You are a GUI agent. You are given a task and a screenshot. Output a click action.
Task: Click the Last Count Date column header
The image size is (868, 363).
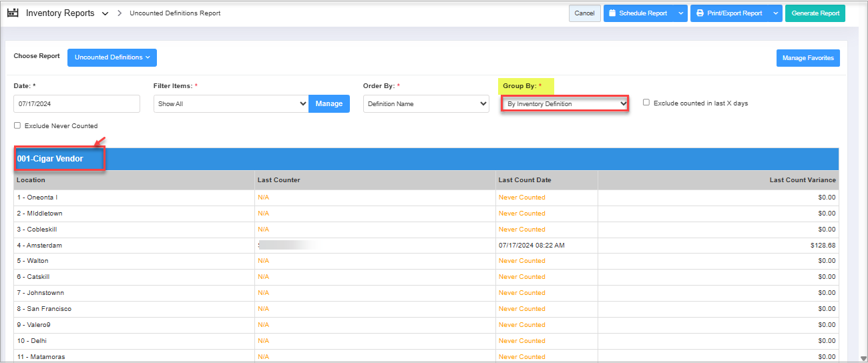click(x=525, y=180)
